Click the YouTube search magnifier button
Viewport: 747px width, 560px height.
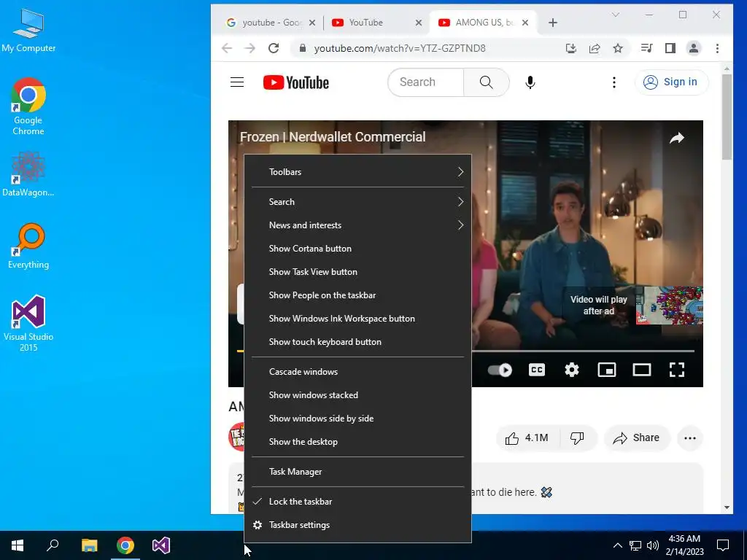click(487, 82)
